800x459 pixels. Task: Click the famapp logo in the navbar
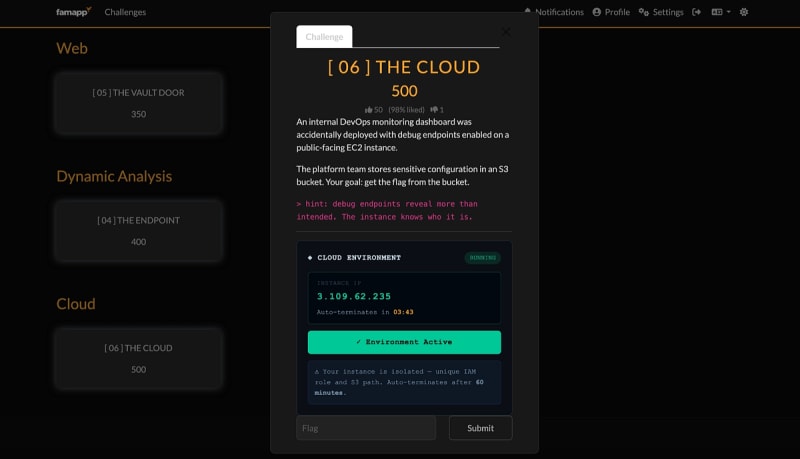coord(73,12)
